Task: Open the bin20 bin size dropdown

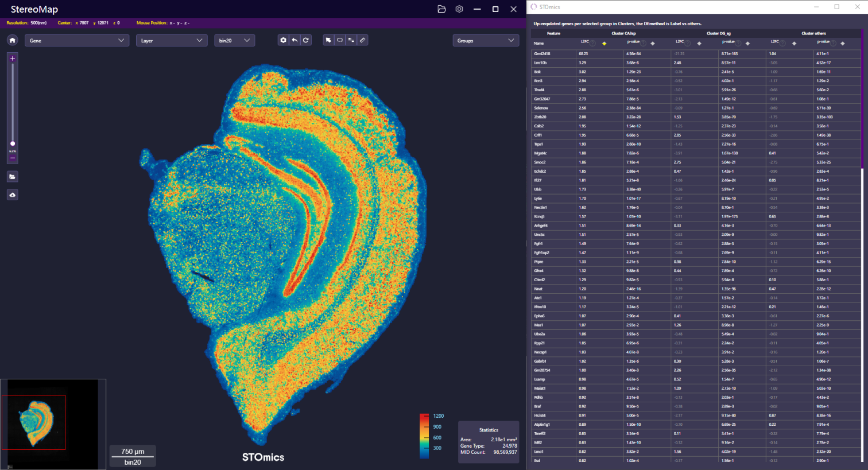Action: pos(234,40)
